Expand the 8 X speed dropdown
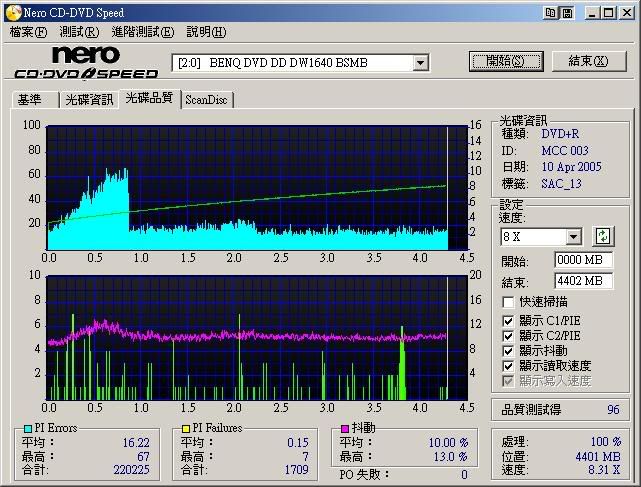641x487 pixels. 573,236
